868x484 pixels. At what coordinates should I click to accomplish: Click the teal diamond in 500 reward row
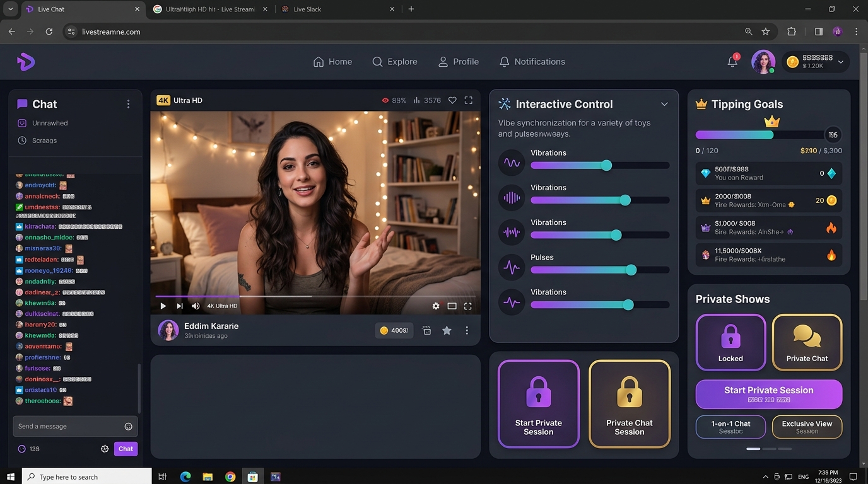[831, 173]
